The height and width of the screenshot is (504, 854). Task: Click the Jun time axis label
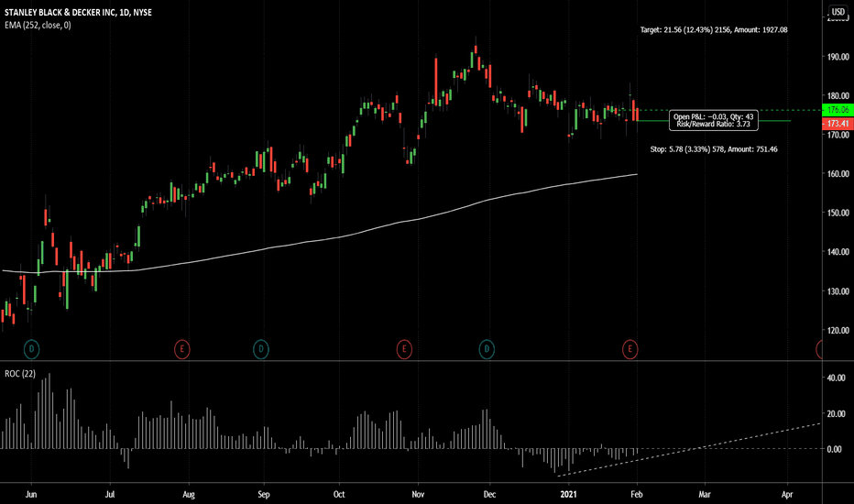coord(31,495)
